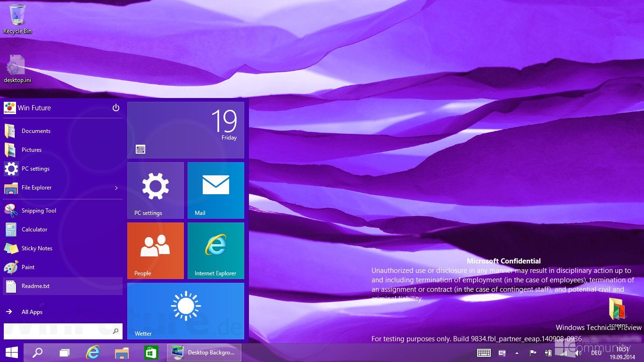Screen dimensions: 644x362
Task: Select the desktop.ini file on desktop
Action: point(17,69)
